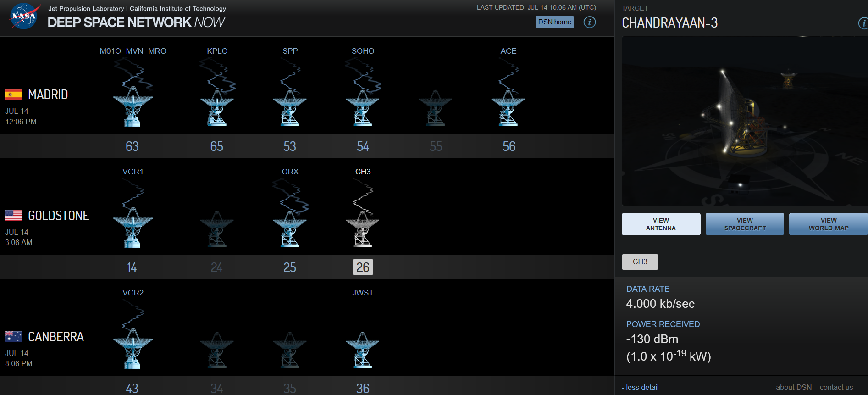
Task: Click the ORX spacecraft label
Action: [x=290, y=172]
